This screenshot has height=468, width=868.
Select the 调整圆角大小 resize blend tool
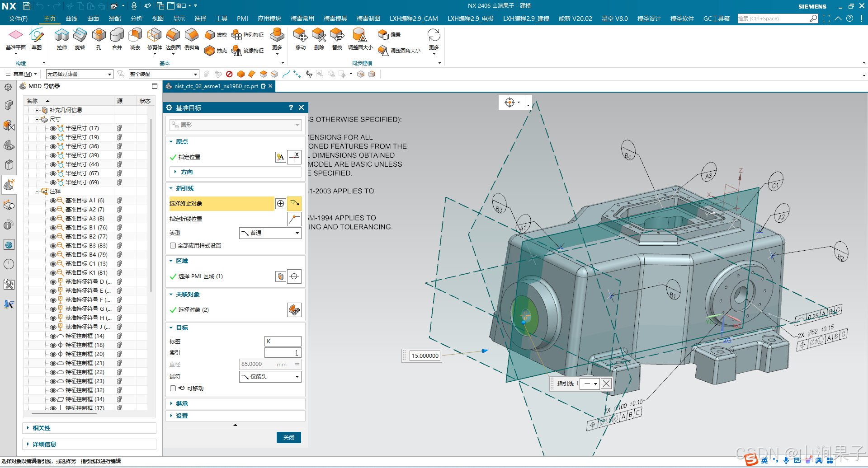point(399,51)
